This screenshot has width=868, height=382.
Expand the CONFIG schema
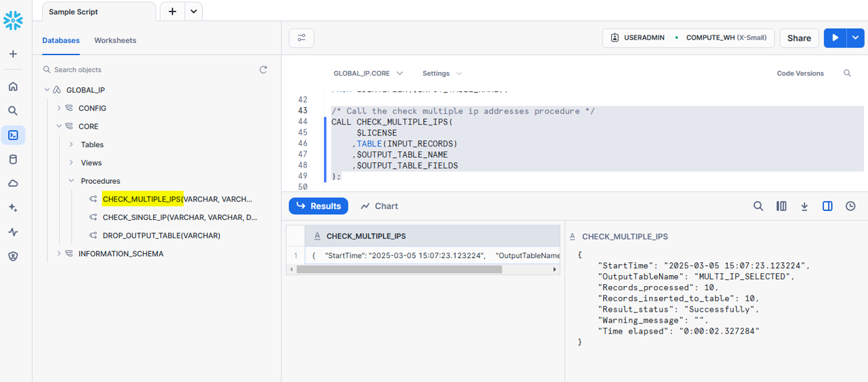tap(59, 108)
